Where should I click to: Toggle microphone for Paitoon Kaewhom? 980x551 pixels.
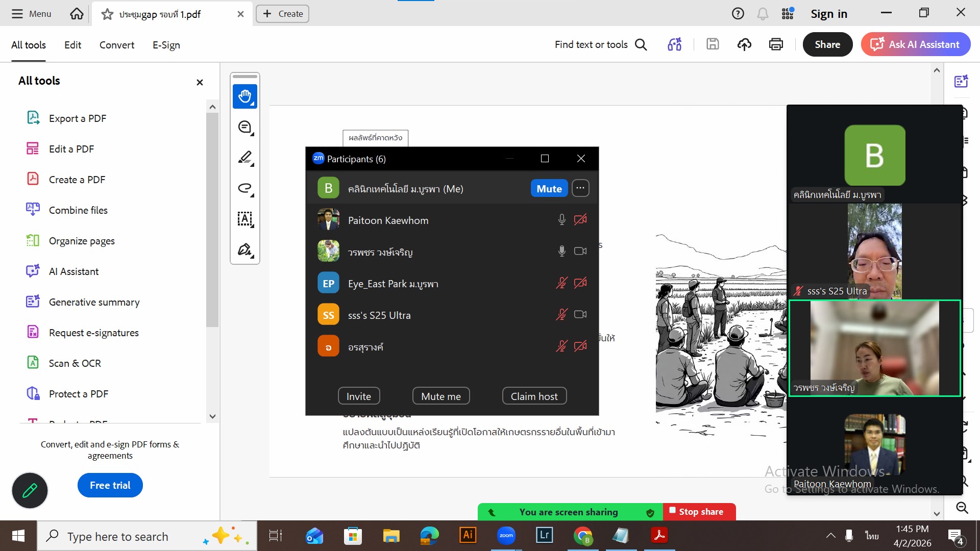(x=561, y=220)
